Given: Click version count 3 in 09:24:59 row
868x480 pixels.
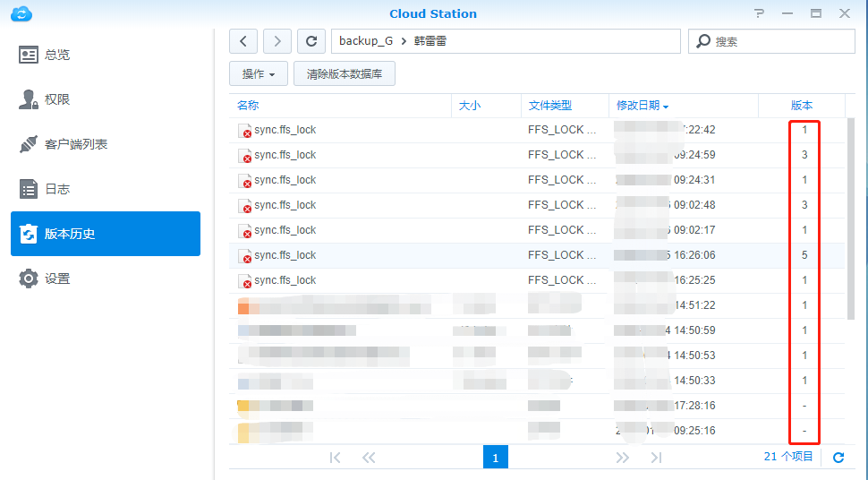Looking at the screenshot, I should 804,155.
